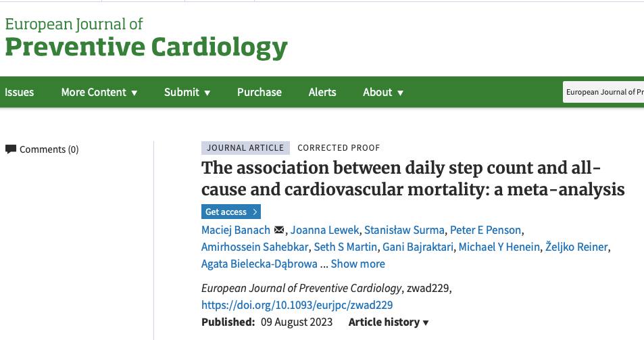Screen dimensions: 644x340
Task: Click the European Journal search scope field
Action: click(x=603, y=92)
